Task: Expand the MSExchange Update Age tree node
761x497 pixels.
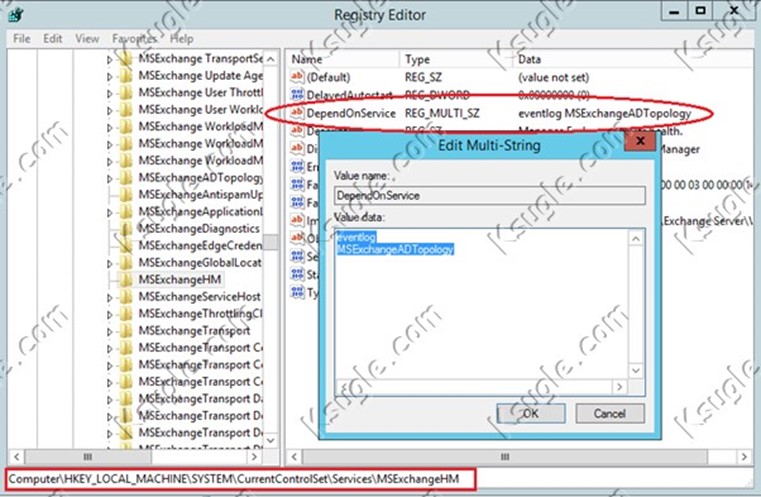Action: click(x=110, y=77)
